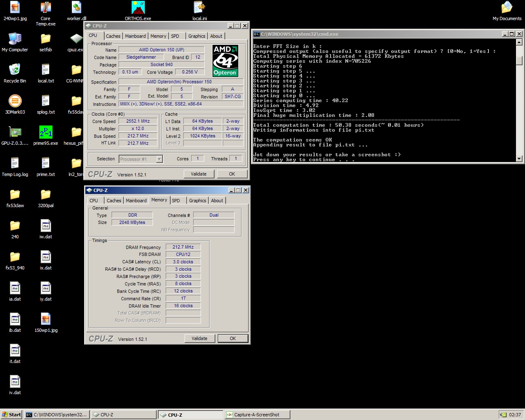Open SPD tab in lower CPU-Z window
The height and width of the screenshot is (420, 525).
(x=176, y=201)
